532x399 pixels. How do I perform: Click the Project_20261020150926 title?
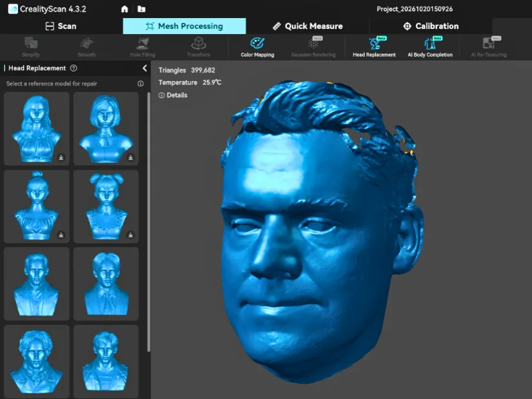point(415,9)
